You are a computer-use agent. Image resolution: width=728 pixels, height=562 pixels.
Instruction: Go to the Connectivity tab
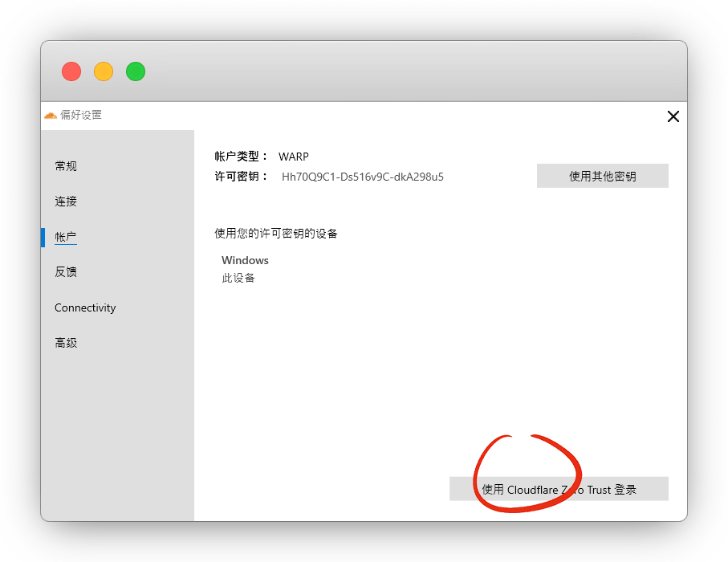[x=85, y=307]
